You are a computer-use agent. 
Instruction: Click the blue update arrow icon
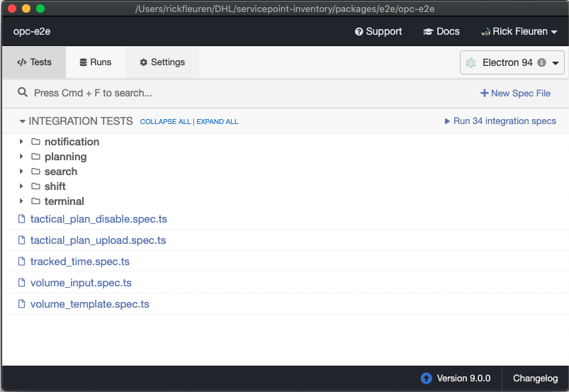tap(427, 379)
